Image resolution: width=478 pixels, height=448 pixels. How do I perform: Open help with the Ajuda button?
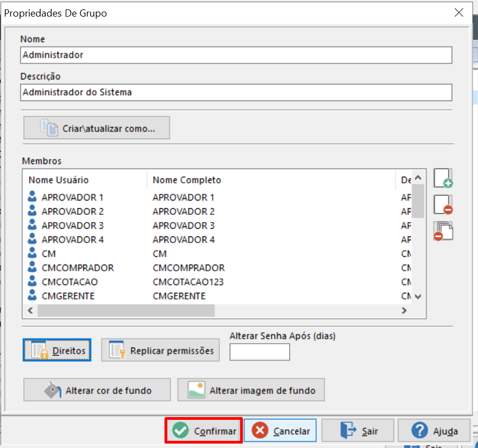point(434,431)
